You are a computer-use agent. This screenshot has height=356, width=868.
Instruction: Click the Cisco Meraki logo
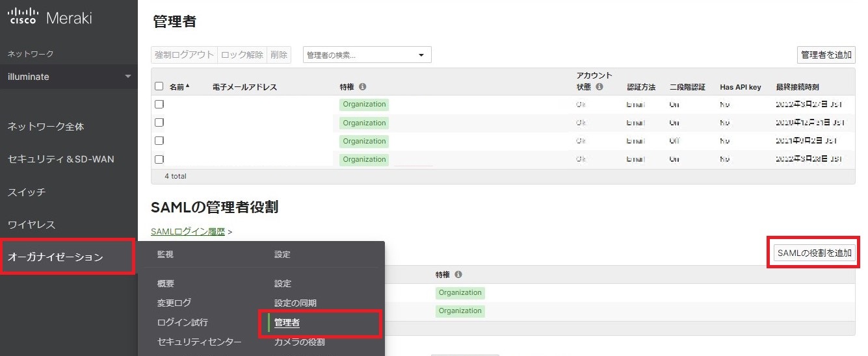coord(49,18)
